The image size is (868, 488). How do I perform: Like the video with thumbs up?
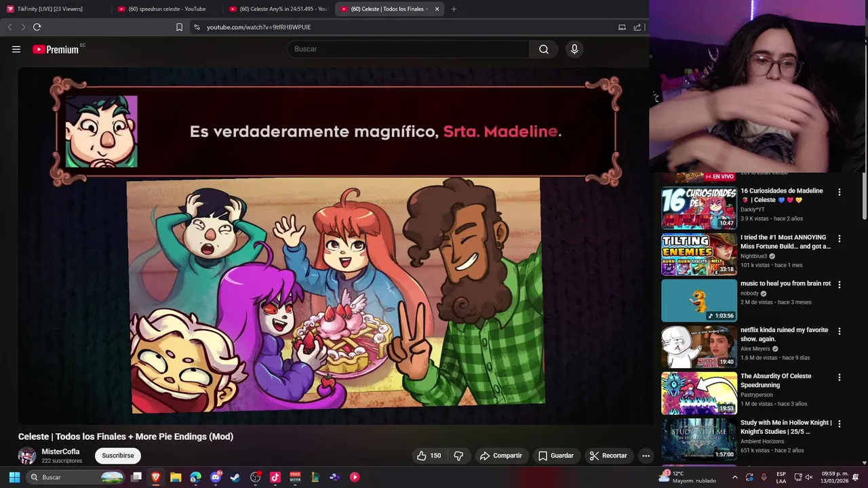tap(429, 455)
